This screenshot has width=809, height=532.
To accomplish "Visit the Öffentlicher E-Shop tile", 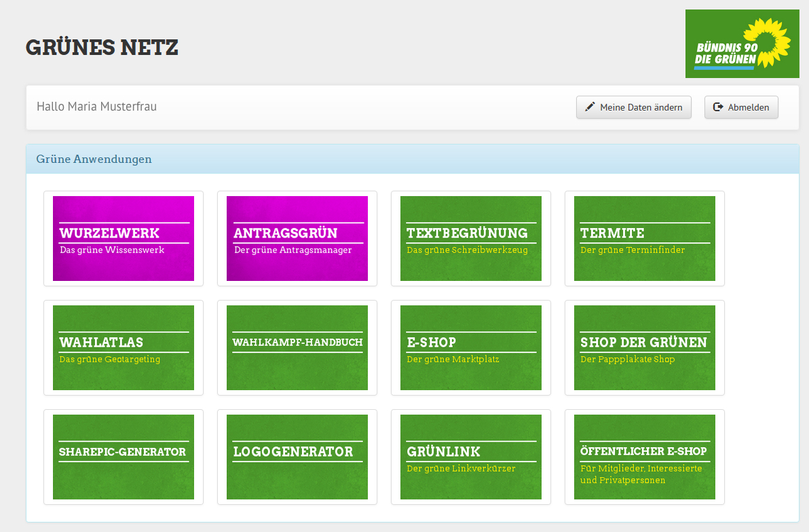I will (x=644, y=457).
